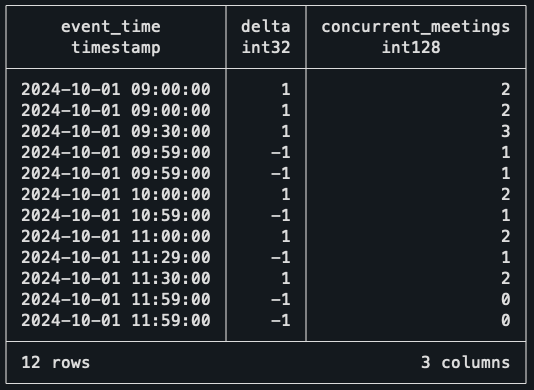Select the 11:29:00 event time cell
Screen dimensions: 534x390
[x=116, y=258]
